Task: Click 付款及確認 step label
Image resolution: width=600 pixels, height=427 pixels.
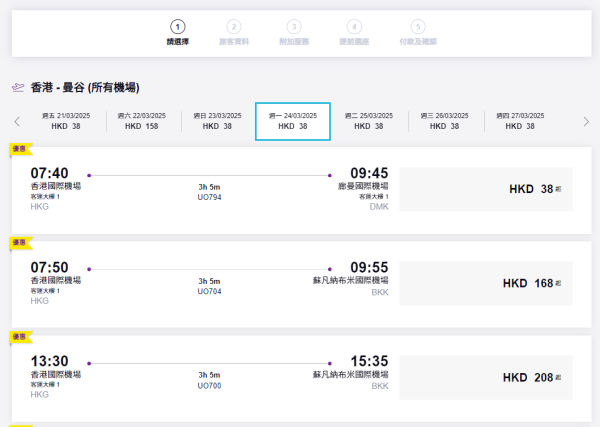Action: [418, 41]
